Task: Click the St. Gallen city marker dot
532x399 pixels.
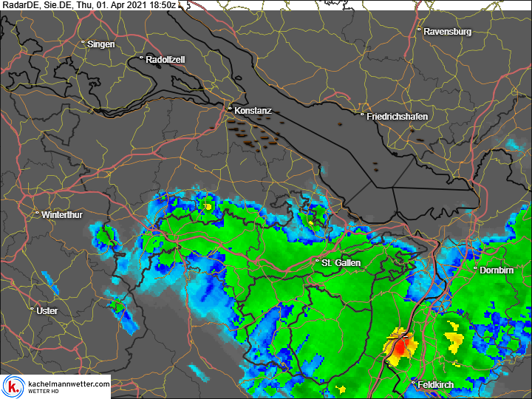Action: click(318, 261)
